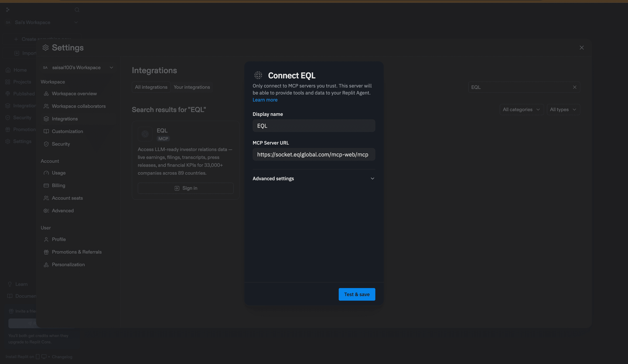
Task: Clear the EQL search field
Action: [574, 87]
